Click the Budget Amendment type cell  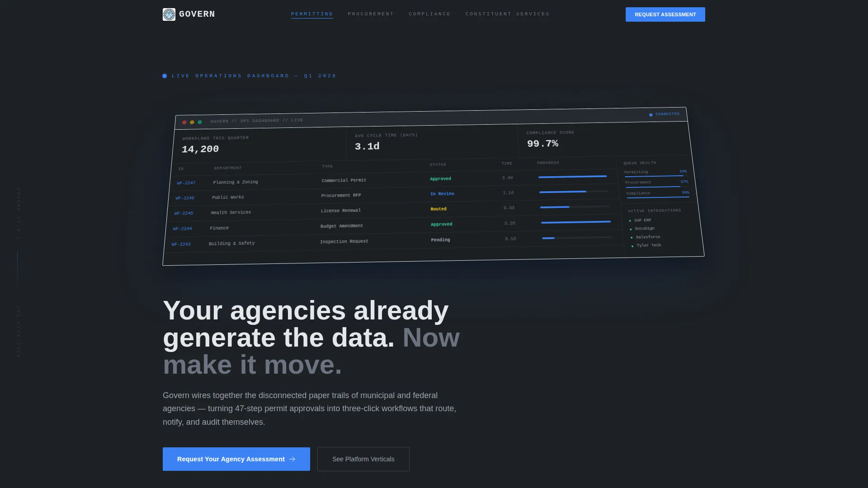coord(342,226)
